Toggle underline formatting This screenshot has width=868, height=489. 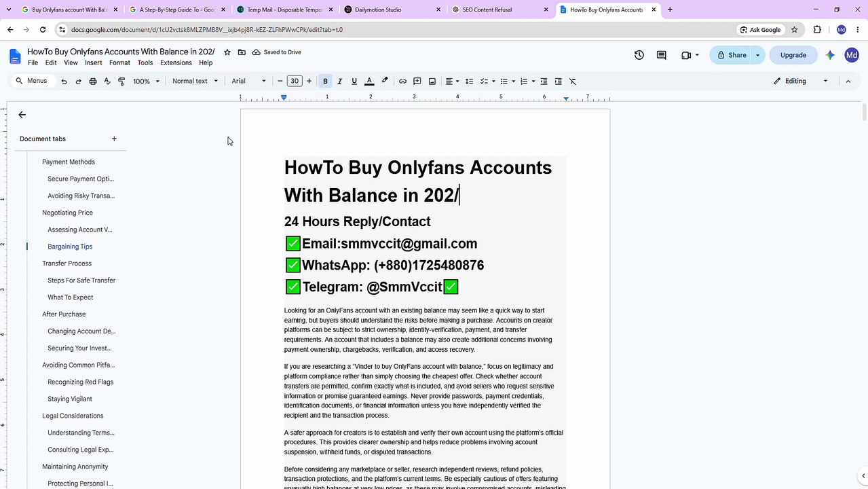click(x=354, y=81)
